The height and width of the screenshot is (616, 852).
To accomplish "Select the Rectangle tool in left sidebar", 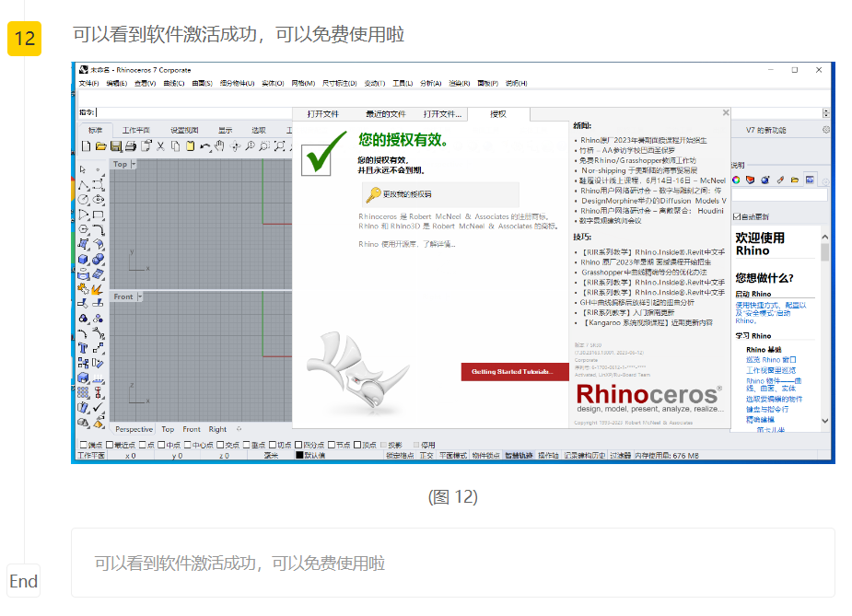I will (x=99, y=215).
